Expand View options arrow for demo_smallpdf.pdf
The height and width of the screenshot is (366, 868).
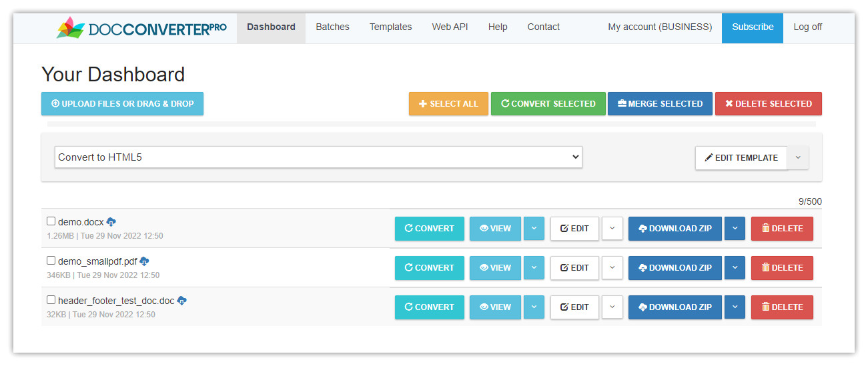coord(534,268)
